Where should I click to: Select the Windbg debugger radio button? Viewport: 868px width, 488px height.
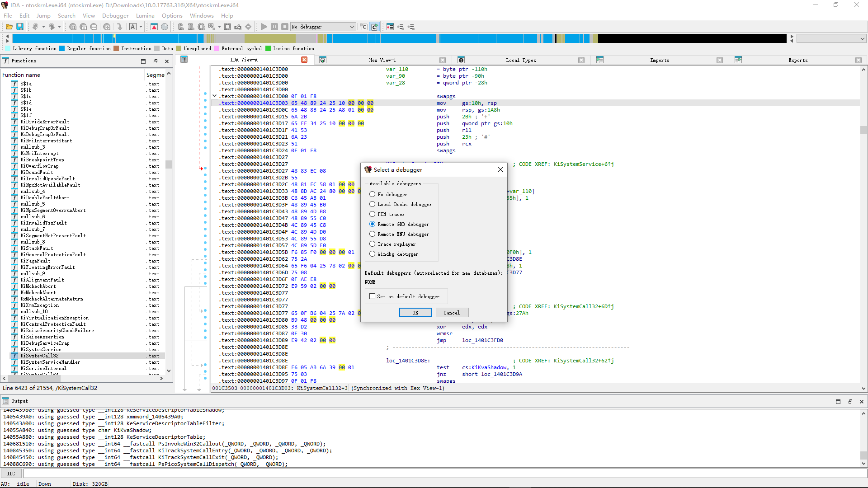[373, 254]
